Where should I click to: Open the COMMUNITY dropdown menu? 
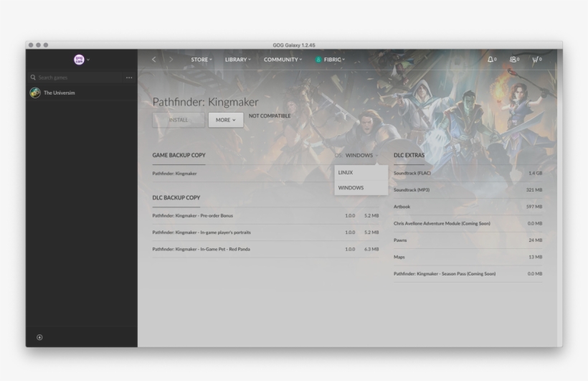tap(283, 60)
